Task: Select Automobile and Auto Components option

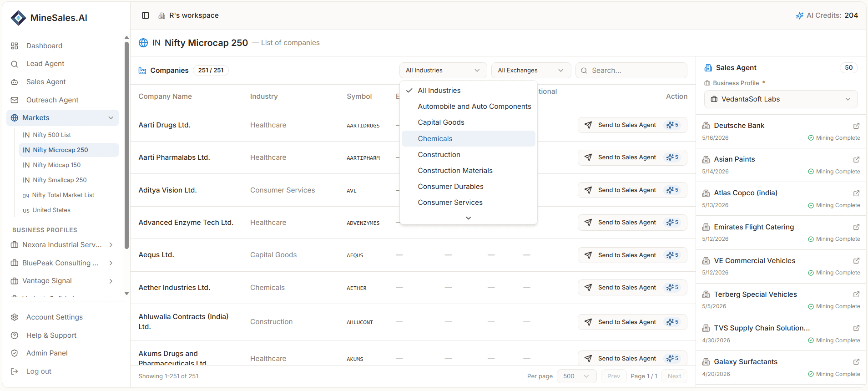Action: (469, 107)
